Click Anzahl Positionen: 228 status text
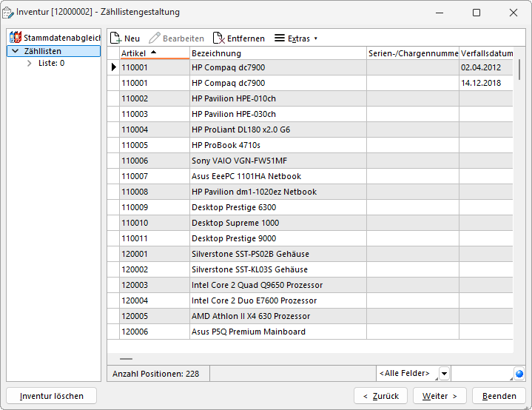This screenshot has height=410, width=532. pos(155,374)
